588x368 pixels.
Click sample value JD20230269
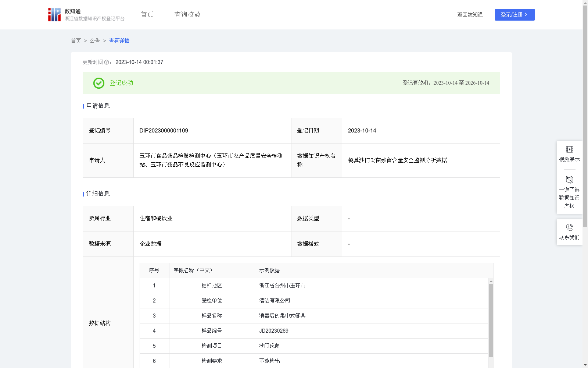click(x=274, y=331)
